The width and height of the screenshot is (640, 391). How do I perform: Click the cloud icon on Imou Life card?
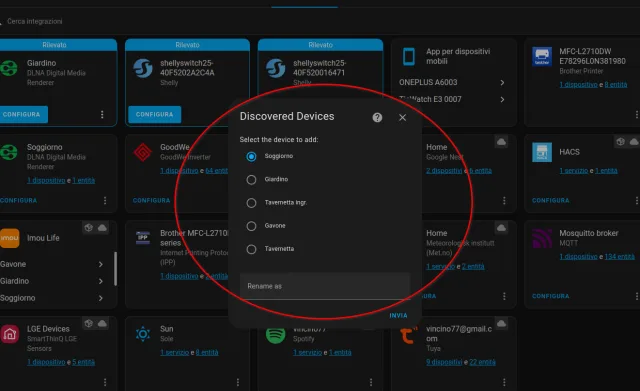click(x=102, y=228)
